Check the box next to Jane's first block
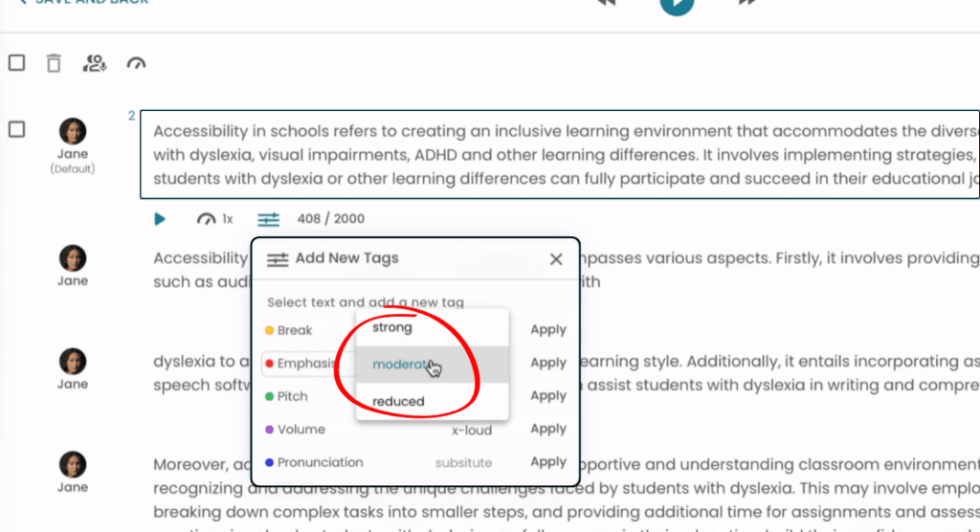The image size is (980, 532). coord(16,129)
